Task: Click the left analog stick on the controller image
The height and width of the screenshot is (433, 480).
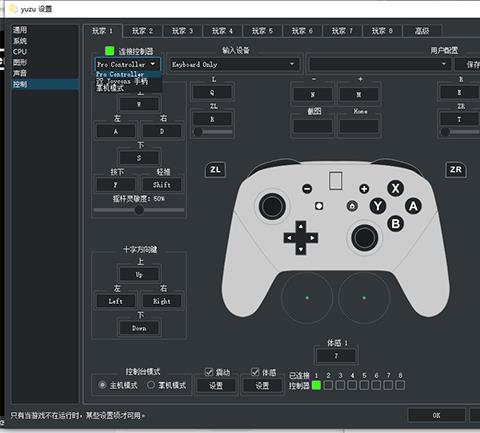Action: tap(272, 206)
